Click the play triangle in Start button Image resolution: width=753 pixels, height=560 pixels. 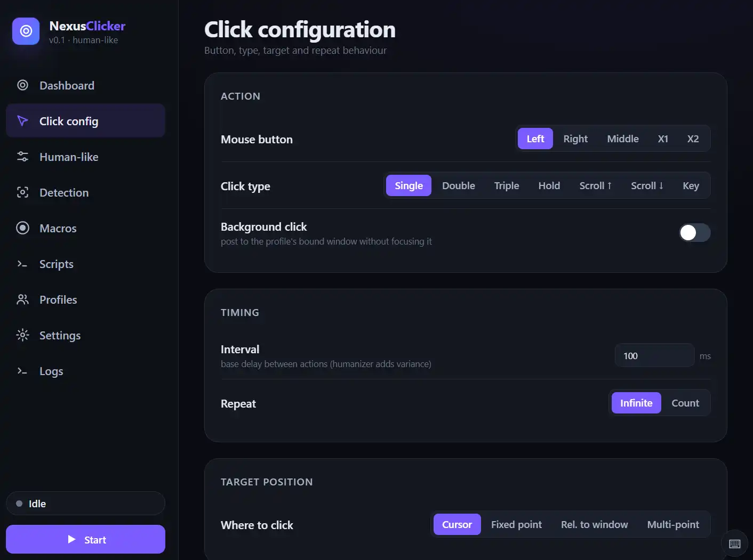click(72, 539)
